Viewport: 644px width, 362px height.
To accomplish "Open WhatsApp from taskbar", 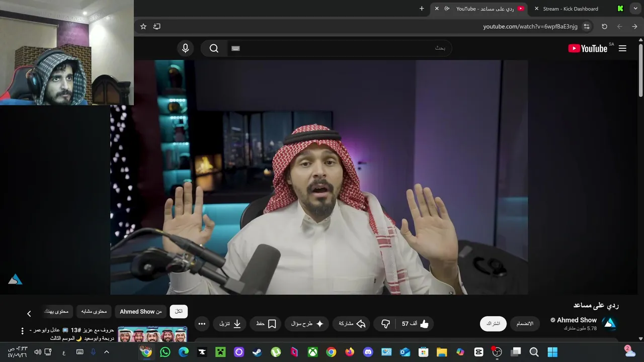I will tap(165, 352).
